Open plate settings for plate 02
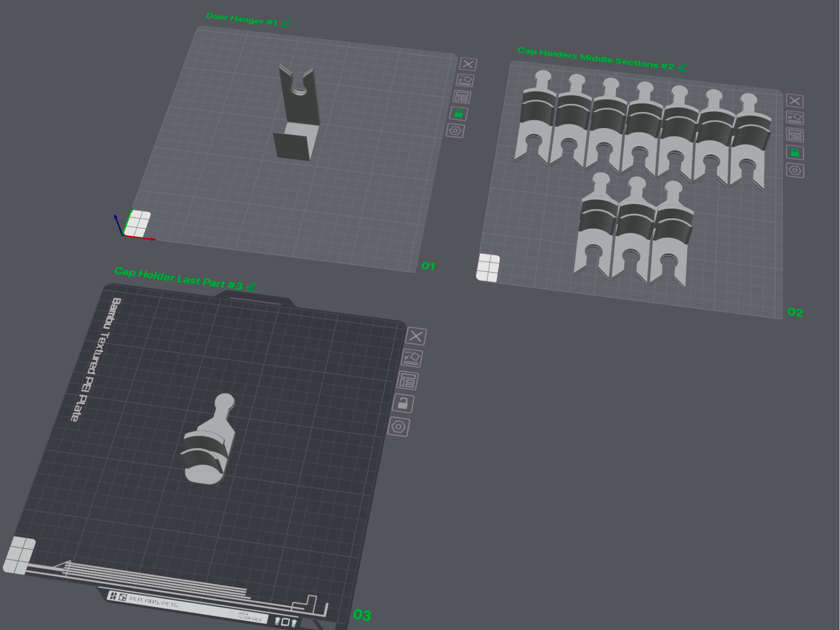 pyautogui.click(x=795, y=170)
